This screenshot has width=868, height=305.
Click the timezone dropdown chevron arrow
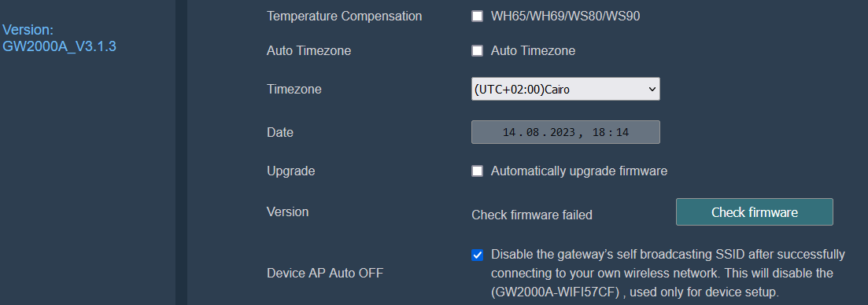(x=652, y=89)
